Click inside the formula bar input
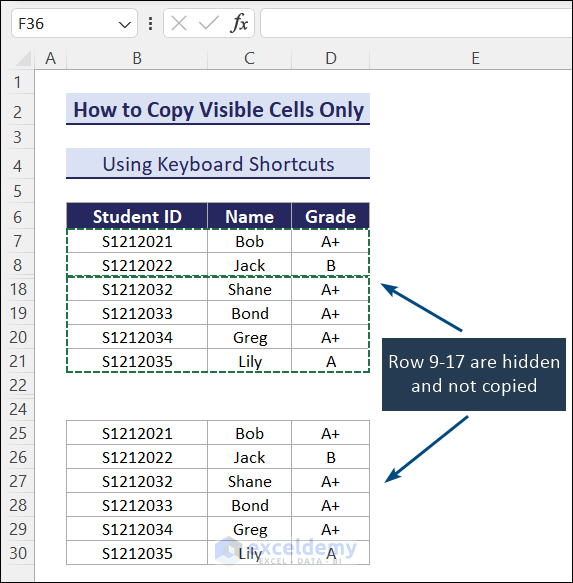Viewport: 573px width, 583px height. pos(416,24)
